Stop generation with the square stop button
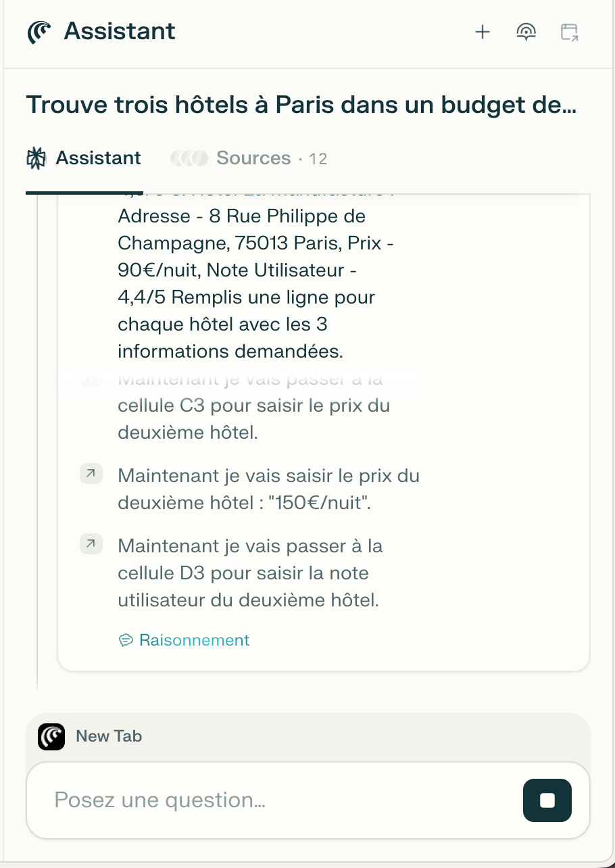Image resolution: width=615 pixels, height=868 pixels. pyautogui.click(x=547, y=800)
